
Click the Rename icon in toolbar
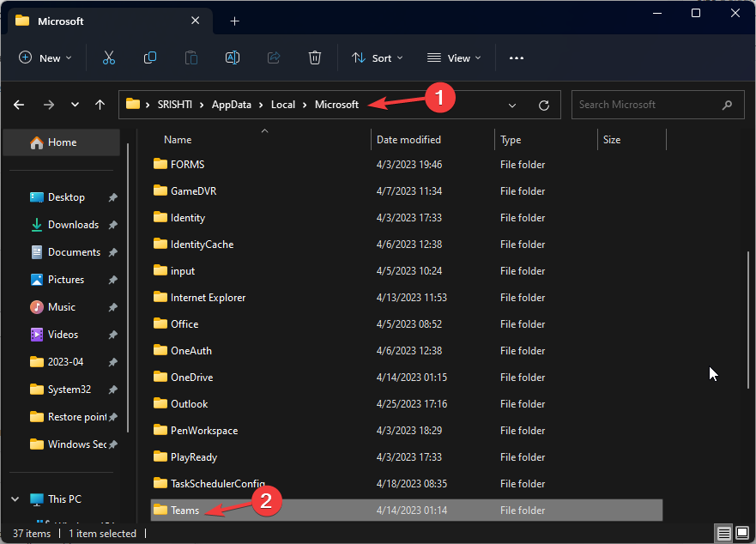tap(232, 57)
